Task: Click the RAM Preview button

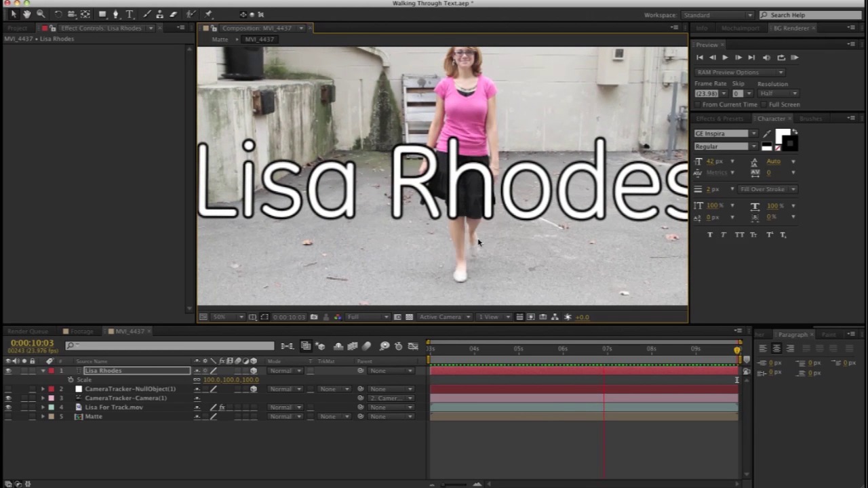Action: point(795,58)
